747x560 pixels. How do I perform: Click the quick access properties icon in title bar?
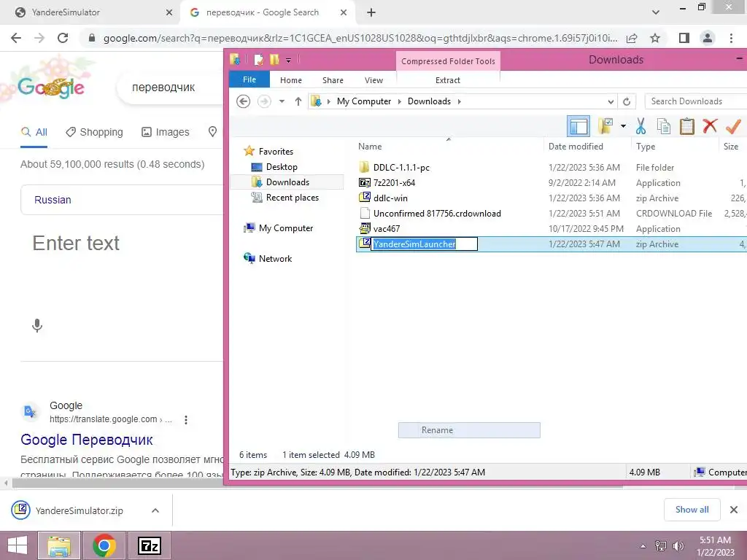259,60
